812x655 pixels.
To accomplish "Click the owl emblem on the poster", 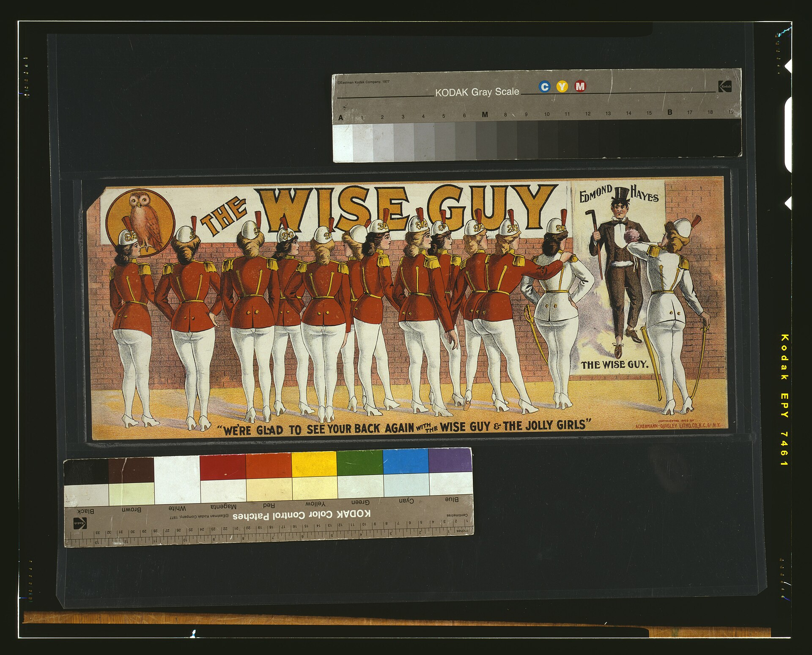I will point(141,223).
